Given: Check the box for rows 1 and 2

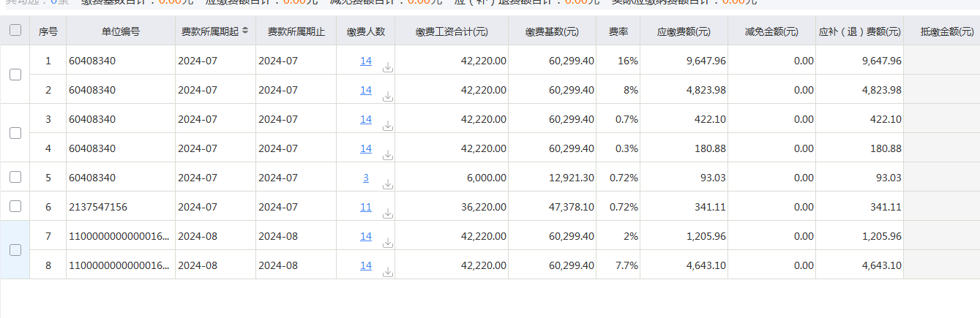Looking at the screenshot, I should click(x=15, y=75).
